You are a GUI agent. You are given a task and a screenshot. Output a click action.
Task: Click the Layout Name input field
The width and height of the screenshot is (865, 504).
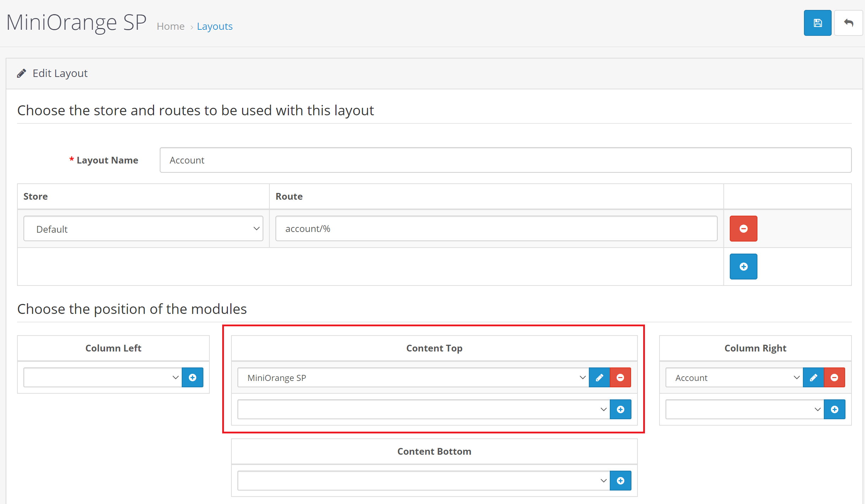pyautogui.click(x=505, y=160)
